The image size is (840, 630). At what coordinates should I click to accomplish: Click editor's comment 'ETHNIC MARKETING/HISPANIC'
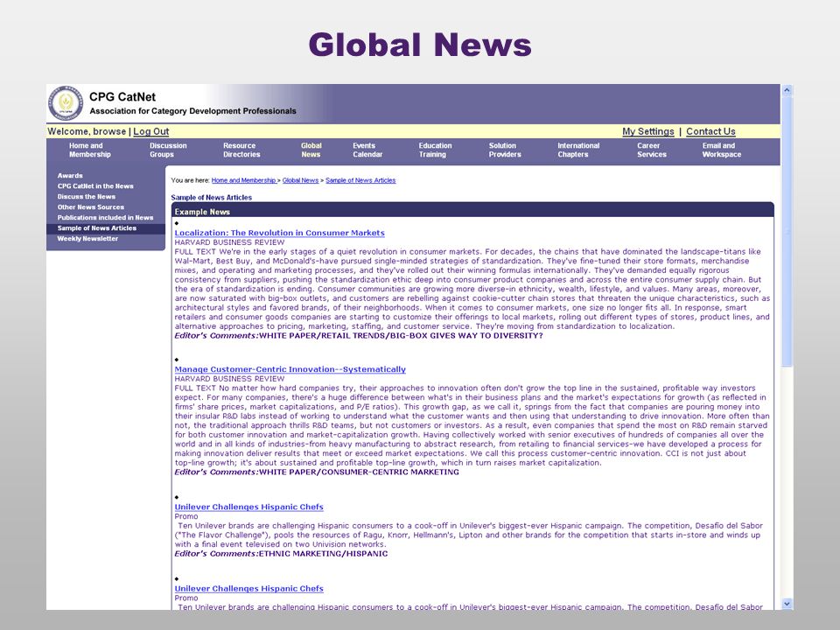(x=323, y=553)
